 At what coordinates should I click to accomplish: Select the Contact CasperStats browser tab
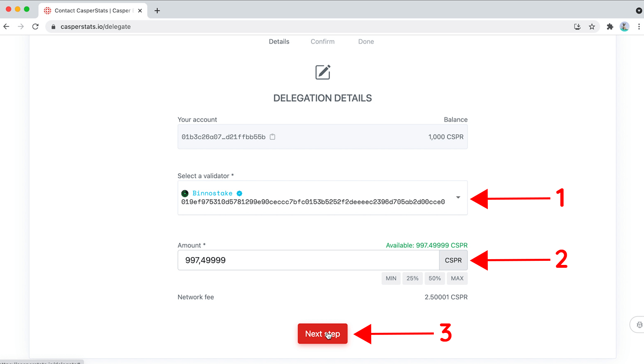(x=92, y=11)
